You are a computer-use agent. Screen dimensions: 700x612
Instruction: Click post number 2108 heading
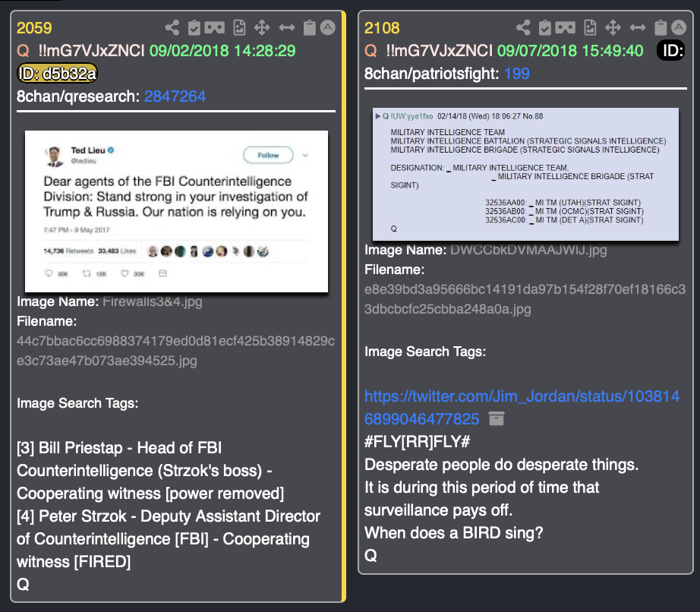point(382,28)
